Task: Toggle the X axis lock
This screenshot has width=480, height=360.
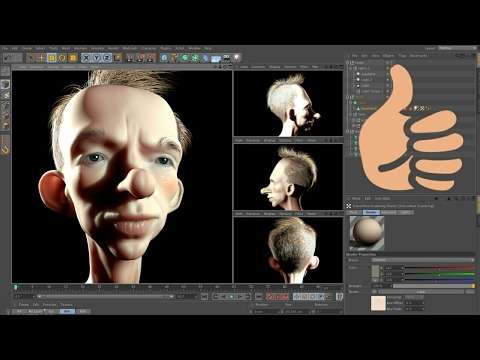Action: [86, 58]
